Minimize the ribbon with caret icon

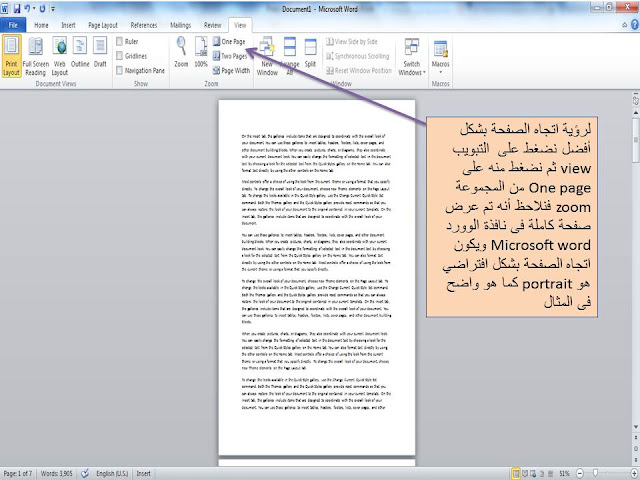(624, 25)
